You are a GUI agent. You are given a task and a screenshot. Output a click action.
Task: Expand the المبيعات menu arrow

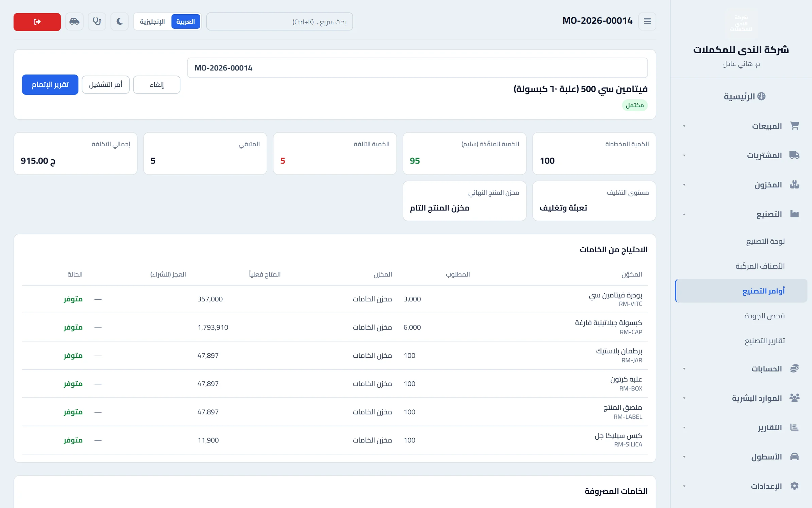(684, 126)
